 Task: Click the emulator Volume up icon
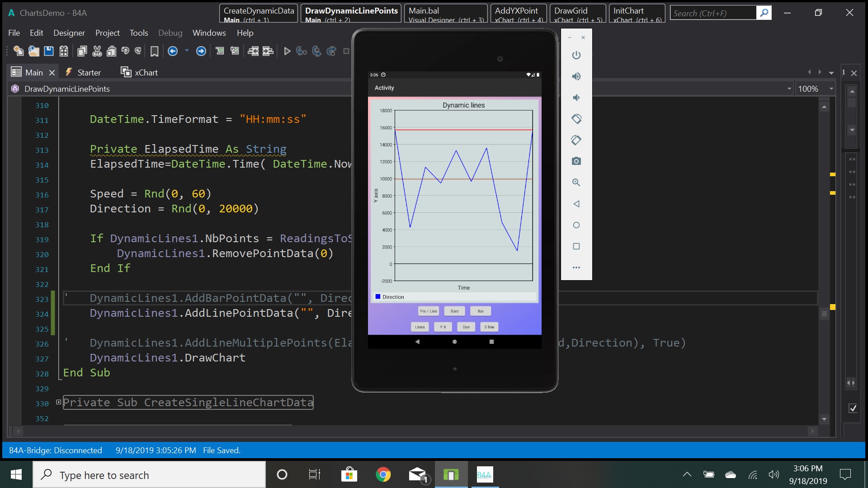(576, 76)
